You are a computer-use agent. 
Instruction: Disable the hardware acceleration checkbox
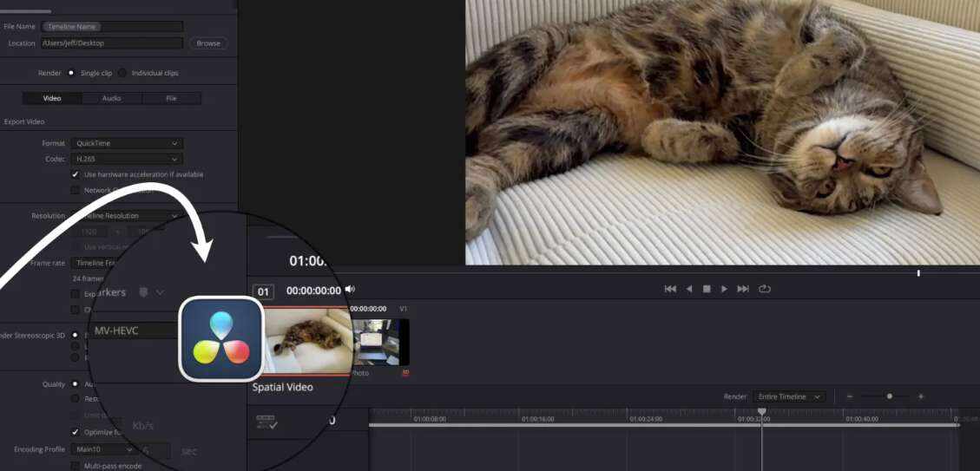point(76,174)
